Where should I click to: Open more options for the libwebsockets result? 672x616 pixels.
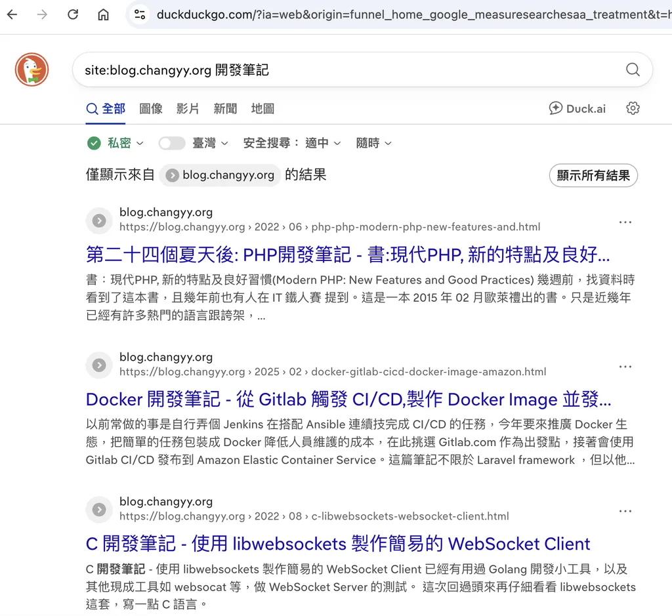(625, 511)
